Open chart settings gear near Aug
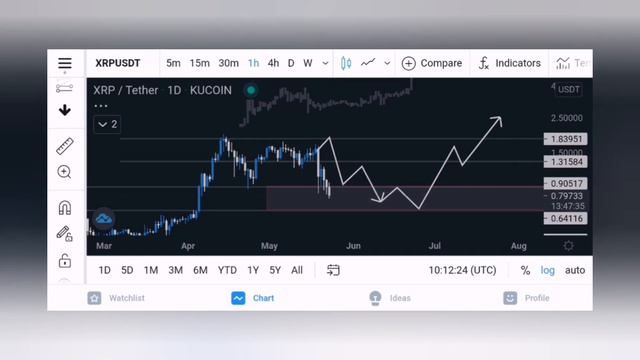 [568, 246]
